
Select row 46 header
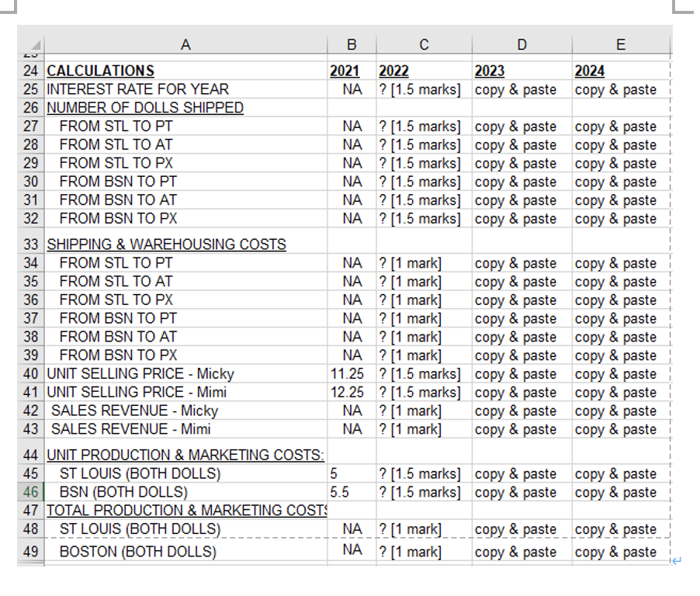coord(31,492)
